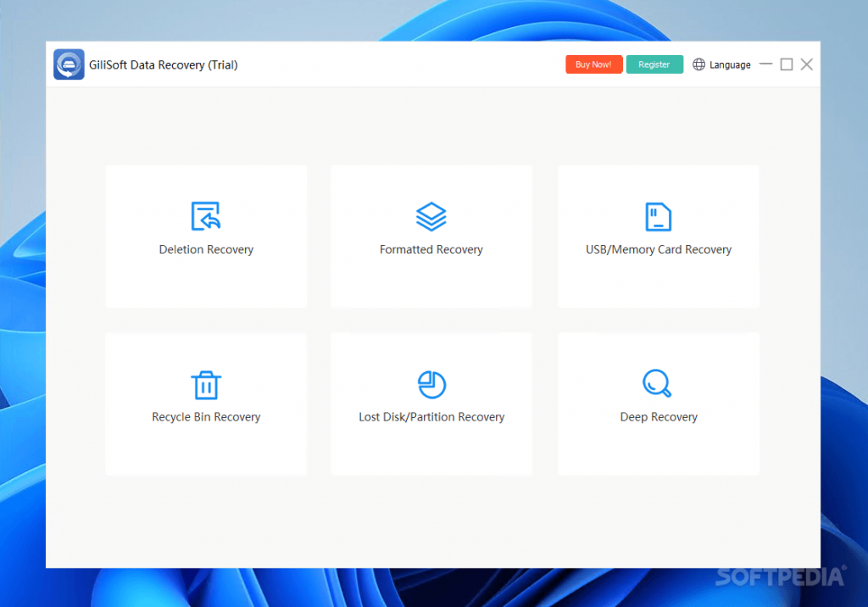
Task: Select the Recycle Bin Recovery panel
Action: [x=206, y=404]
